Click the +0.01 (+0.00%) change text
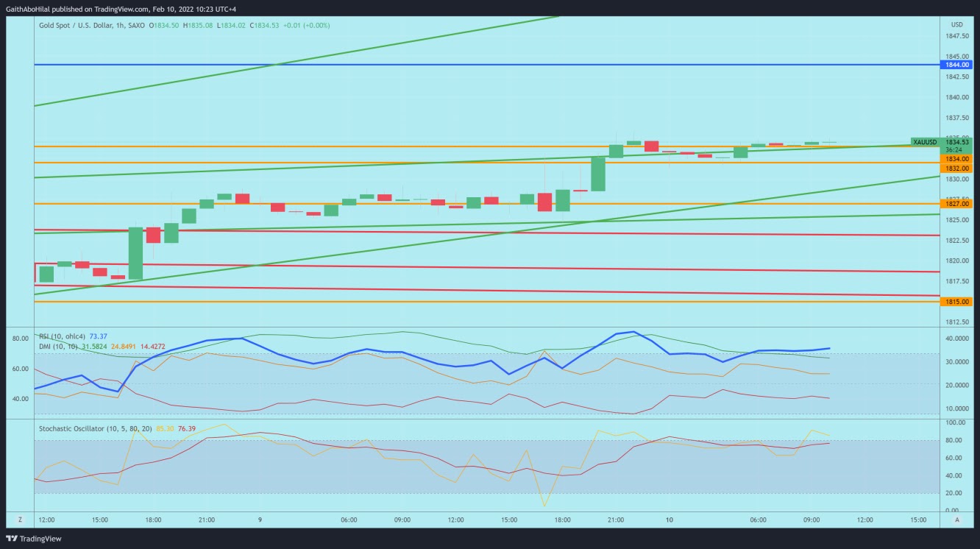The height and width of the screenshot is (549, 980). [307, 25]
